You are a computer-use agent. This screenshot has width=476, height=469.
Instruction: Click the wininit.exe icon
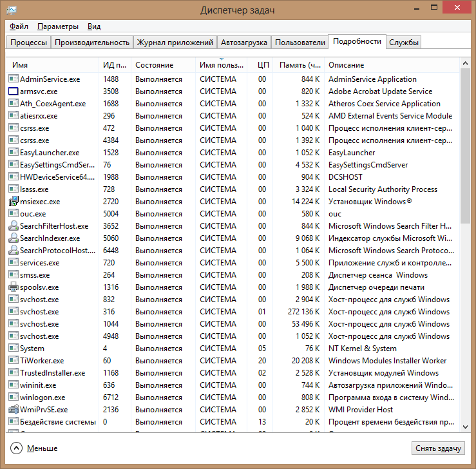tap(14, 385)
